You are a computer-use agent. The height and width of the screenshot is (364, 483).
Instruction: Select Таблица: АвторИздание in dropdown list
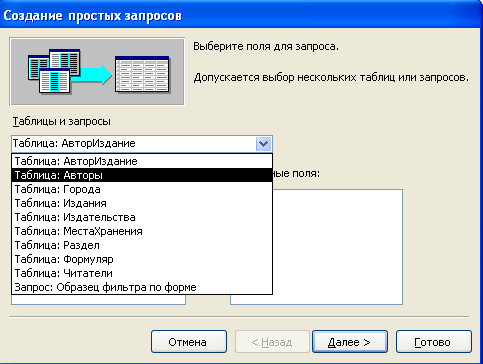(142, 161)
